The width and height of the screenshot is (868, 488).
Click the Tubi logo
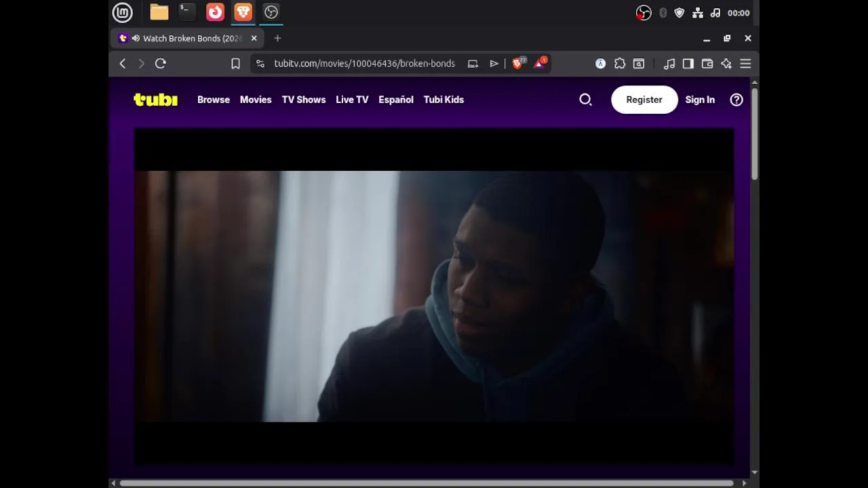click(155, 100)
